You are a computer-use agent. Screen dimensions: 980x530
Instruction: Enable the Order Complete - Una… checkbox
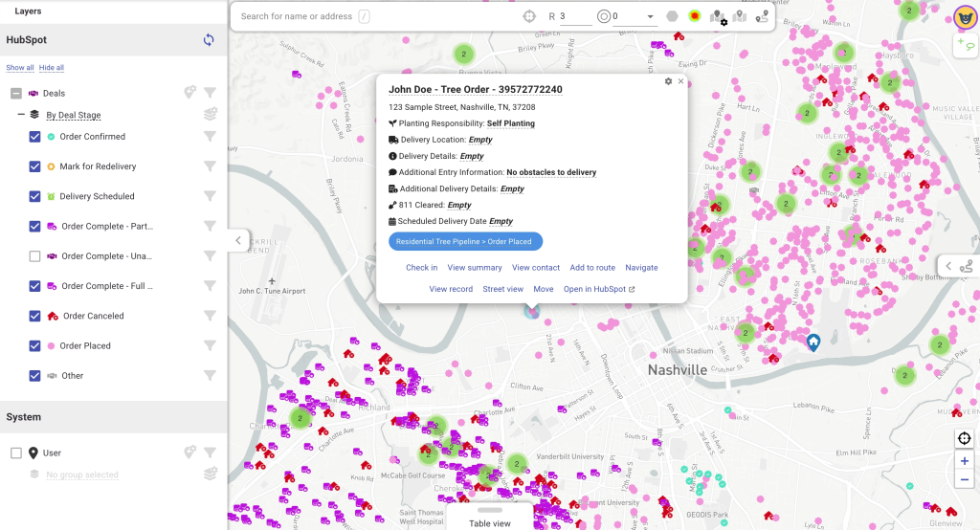tap(35, 256)
